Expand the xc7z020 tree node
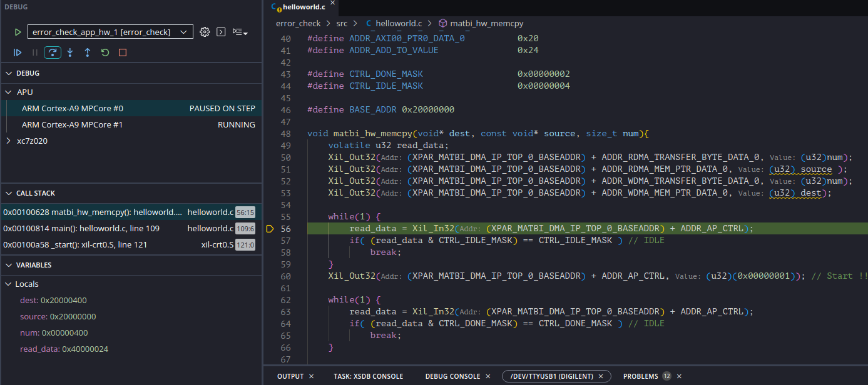 click(9, 141)
